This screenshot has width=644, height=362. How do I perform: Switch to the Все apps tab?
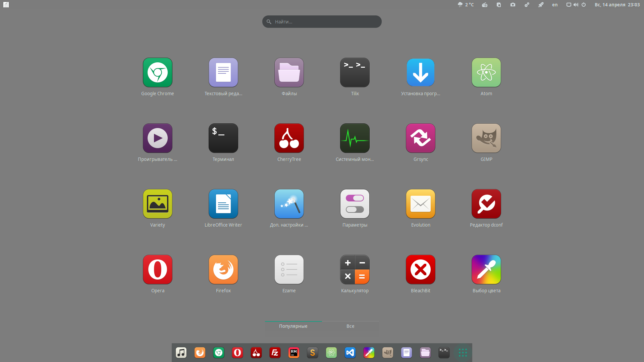point(351,326)
